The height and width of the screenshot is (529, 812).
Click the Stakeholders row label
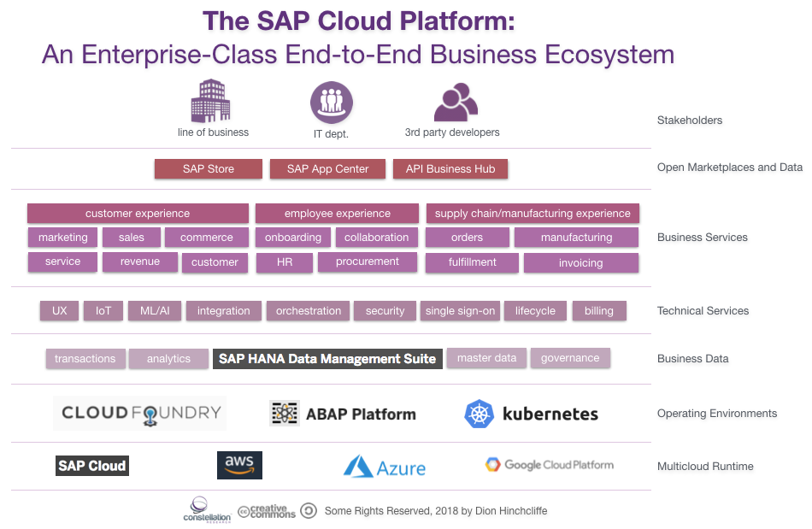click(690, 120)
